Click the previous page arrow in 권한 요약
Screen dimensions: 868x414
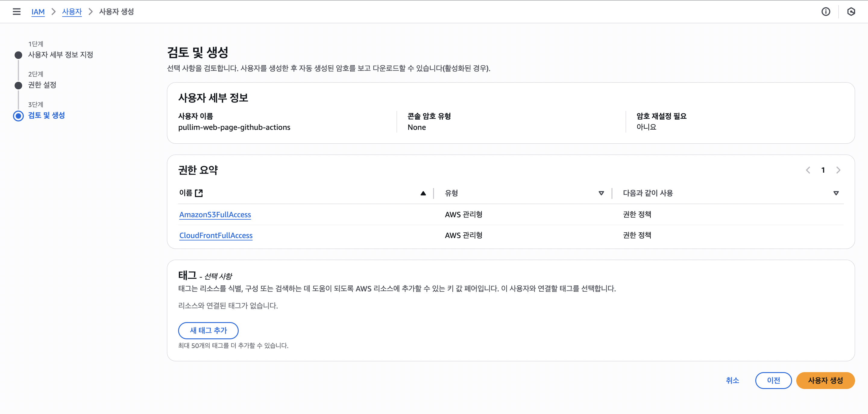(x=808, y=170)
